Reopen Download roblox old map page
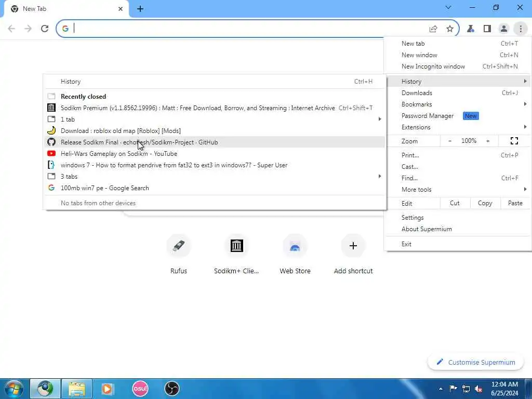532x399 pixels. 215,130
